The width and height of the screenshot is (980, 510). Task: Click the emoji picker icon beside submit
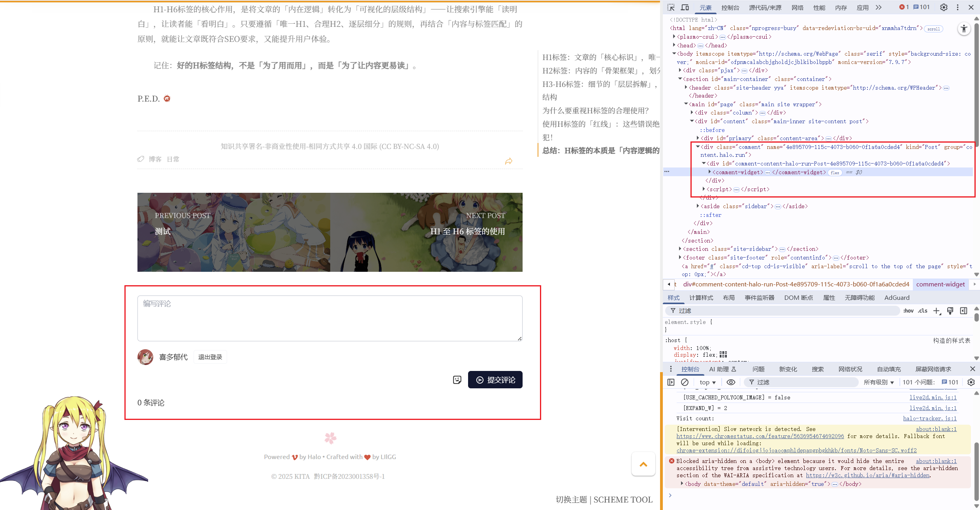[457, 380]
